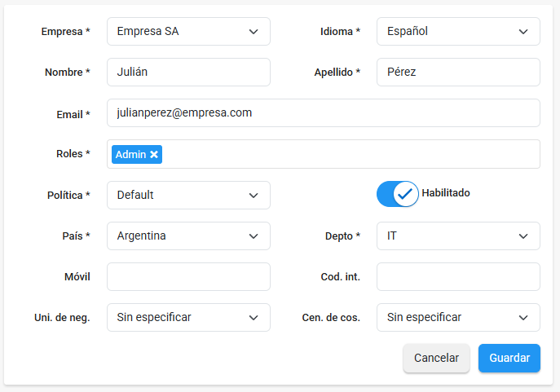
Task: Open the Empresa dropdown
Action: click(188, 32)
